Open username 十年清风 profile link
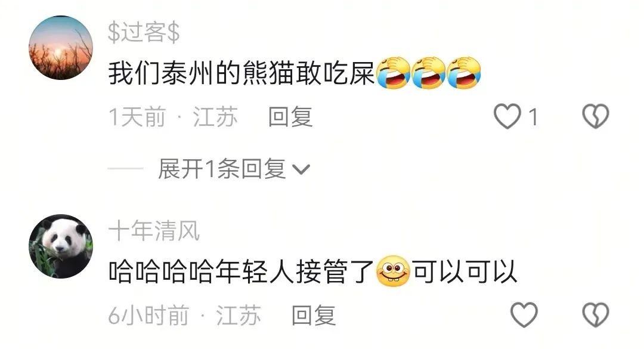The width and height of the screenshot is (644, 349). tap(154, 231)
